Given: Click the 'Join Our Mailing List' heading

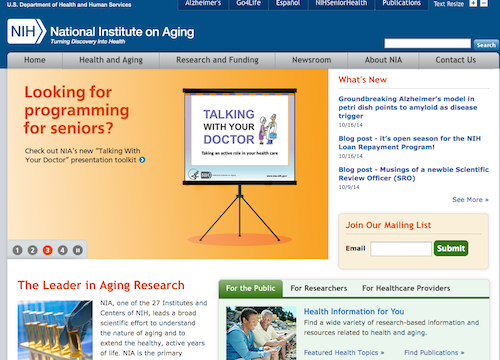Looking at the screenshot, I should (388, 225).
